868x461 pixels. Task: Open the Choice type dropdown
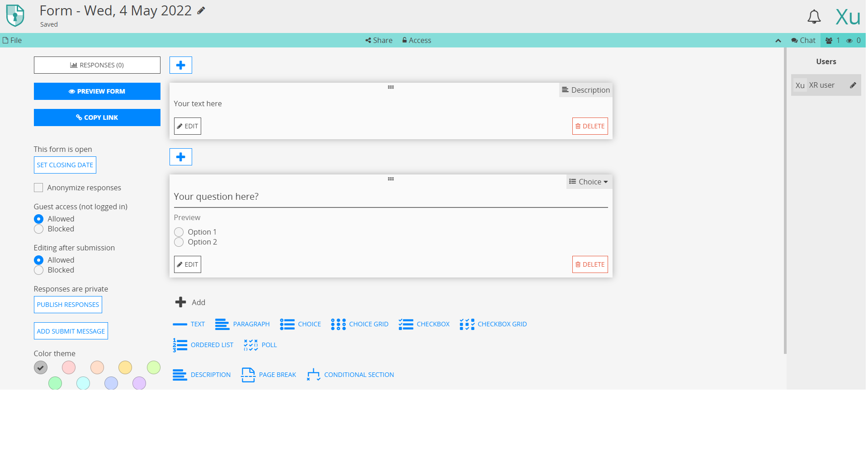coord(589,182)
